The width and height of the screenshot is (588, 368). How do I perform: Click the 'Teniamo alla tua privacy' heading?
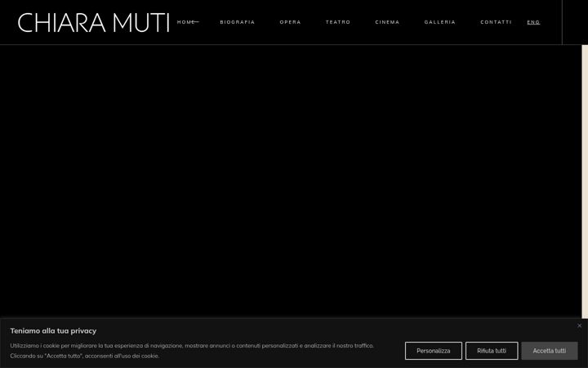53,331
